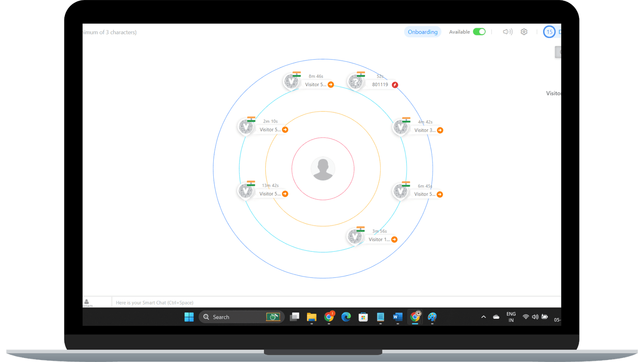The image size is (644, 362).
Task: Click the red lightning icon beside 801119
Action: coord(395,85)
